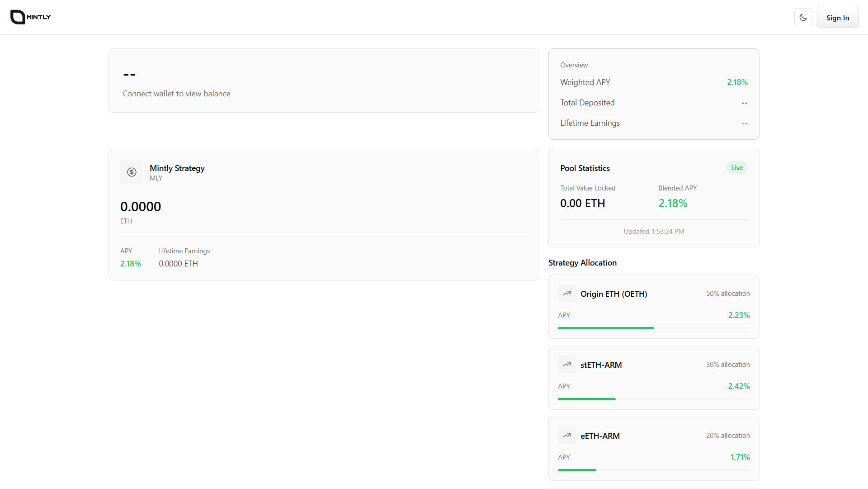Click the 2.18% APY in Mintly Strategy card
The height and width of the screenshot is (489, 868).
coord(131,264)
